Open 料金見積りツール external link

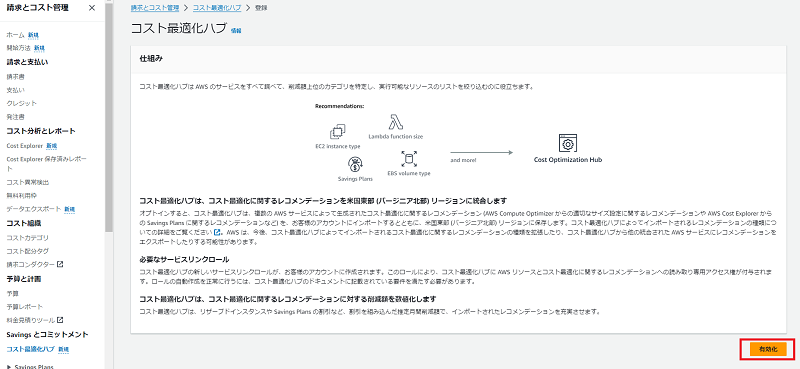[x=31, y=320]
